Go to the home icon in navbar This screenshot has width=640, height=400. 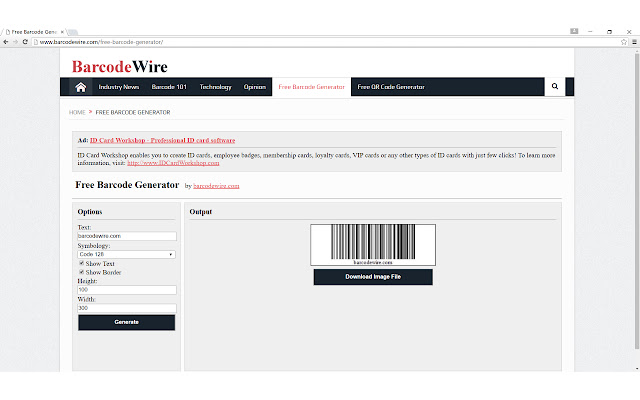(x=80, y=87)
